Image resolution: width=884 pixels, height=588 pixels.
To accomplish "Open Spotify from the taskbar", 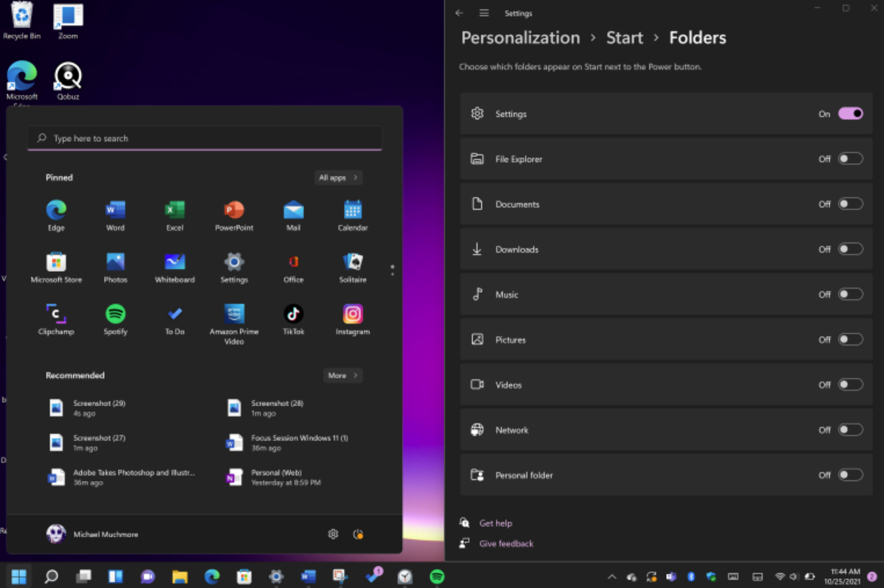I will (x=437, y=576).
